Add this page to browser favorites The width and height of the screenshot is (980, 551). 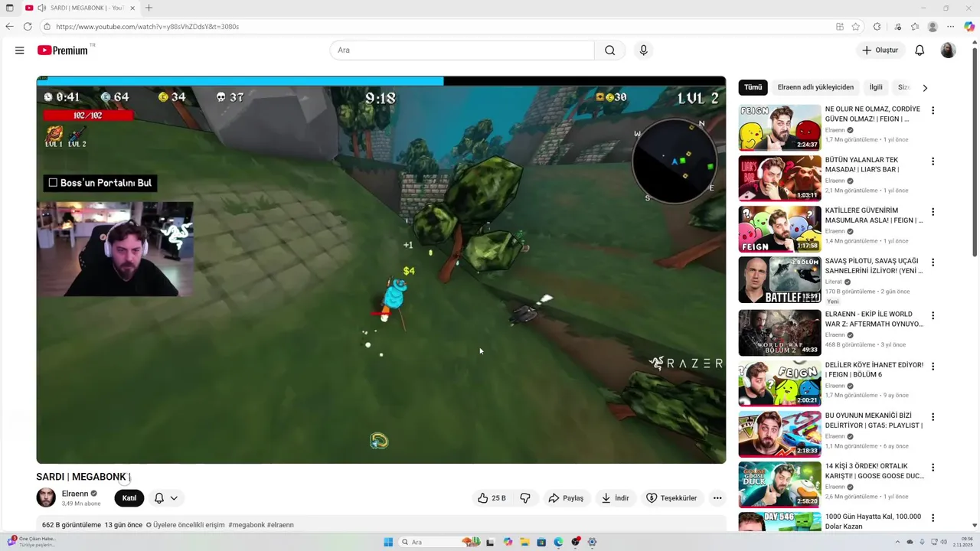856,26
